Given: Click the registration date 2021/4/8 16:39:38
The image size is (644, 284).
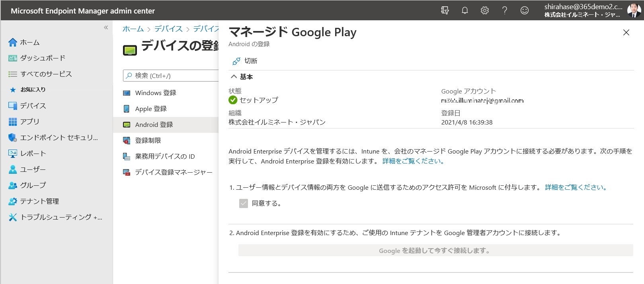Looking at the screenshot, I should click(x=467, y=123).
